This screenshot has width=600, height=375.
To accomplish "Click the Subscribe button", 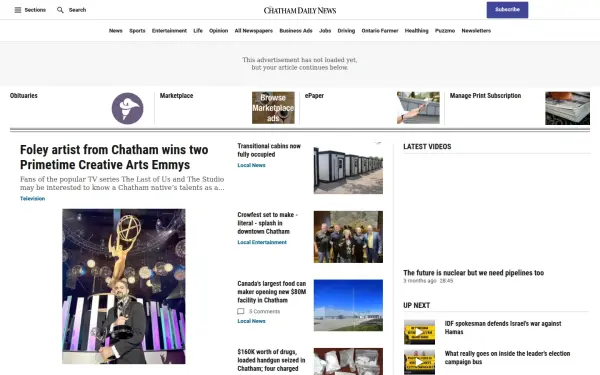I will pos(507,10).
